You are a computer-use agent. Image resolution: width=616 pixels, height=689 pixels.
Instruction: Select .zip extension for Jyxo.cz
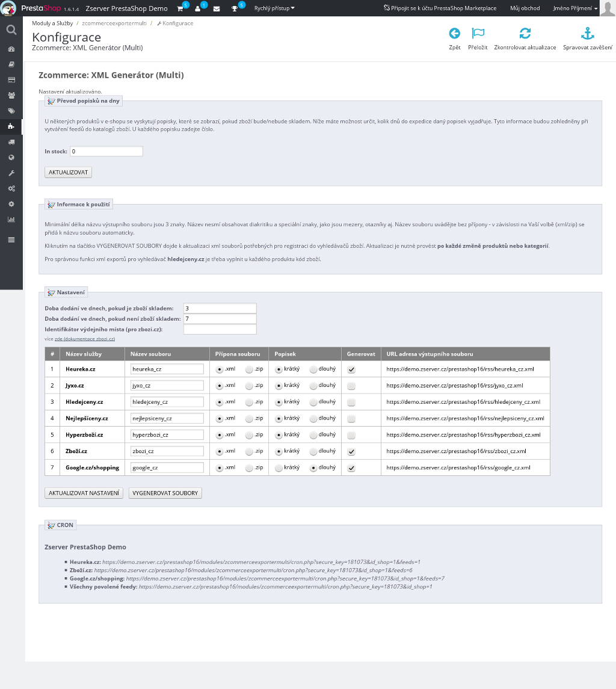tap(249, 386)
